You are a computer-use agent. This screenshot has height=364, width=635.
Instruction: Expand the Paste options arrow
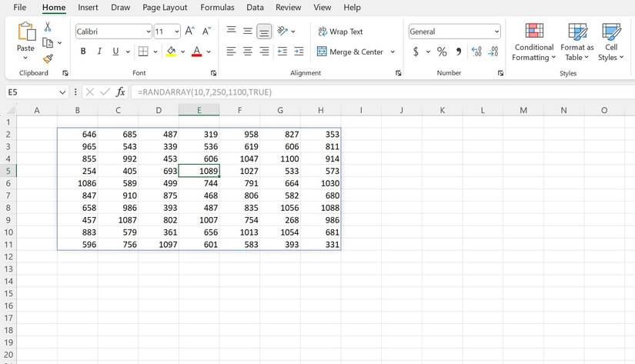point(25,58)
